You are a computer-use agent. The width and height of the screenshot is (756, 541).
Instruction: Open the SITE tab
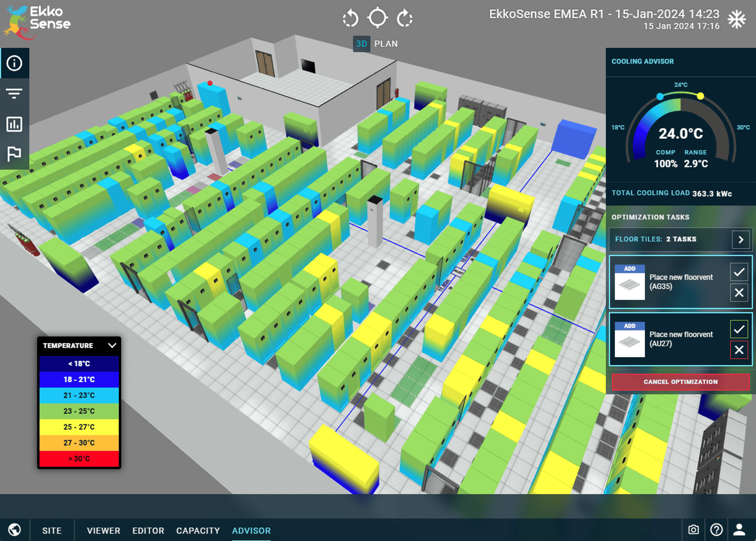tap(52, 531)
